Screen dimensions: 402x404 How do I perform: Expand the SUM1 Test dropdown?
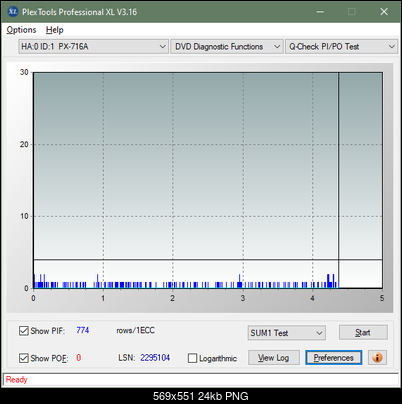point(287,333)
